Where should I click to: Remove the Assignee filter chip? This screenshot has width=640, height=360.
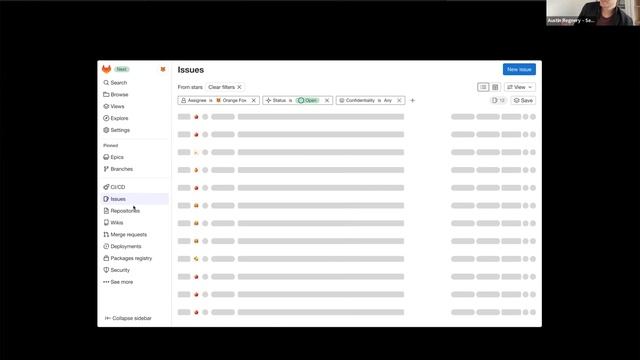253,100
